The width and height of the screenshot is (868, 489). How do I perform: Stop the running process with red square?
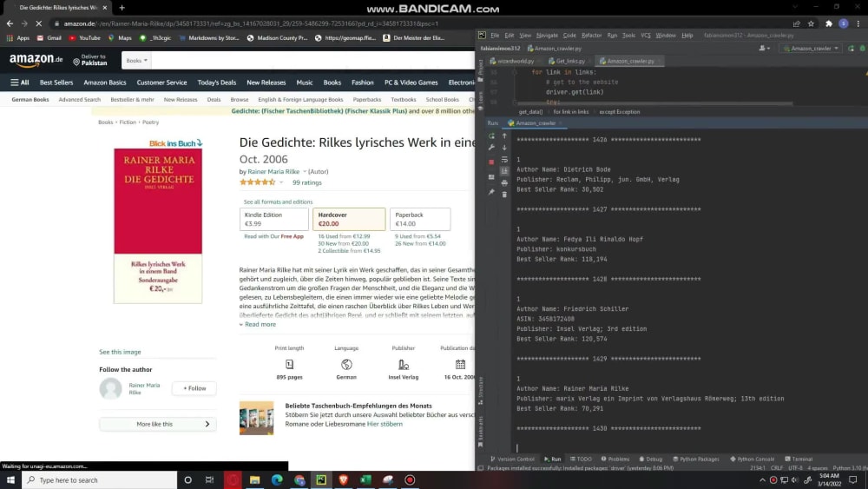coord(491,162)
